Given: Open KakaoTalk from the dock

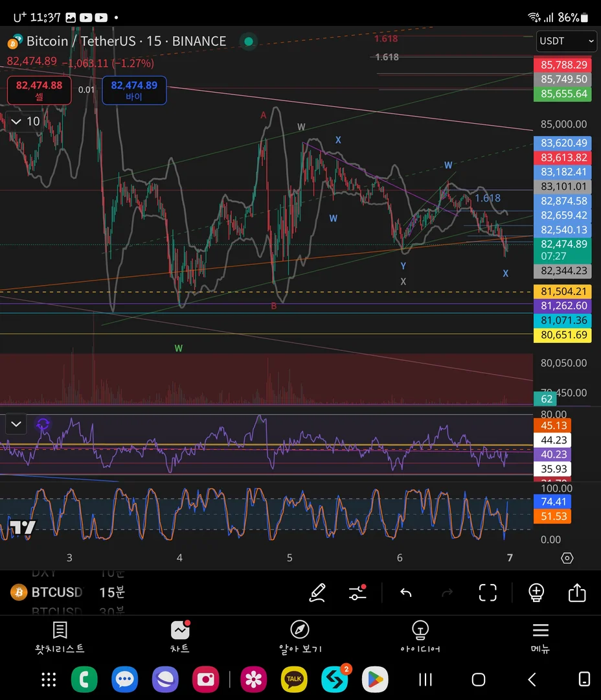Looking at the screenshot, I should (294, 679).
